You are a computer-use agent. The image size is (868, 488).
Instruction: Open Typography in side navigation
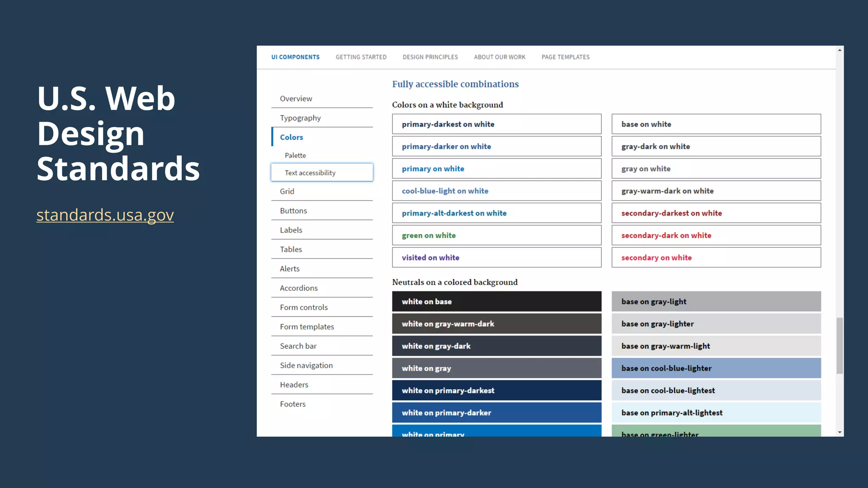pos(322,118)
